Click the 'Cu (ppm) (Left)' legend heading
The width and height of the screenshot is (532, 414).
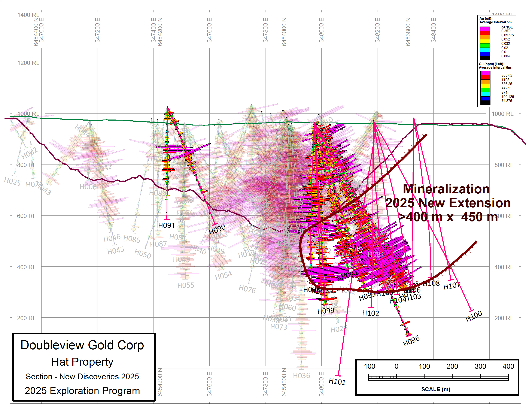[491, 64]
